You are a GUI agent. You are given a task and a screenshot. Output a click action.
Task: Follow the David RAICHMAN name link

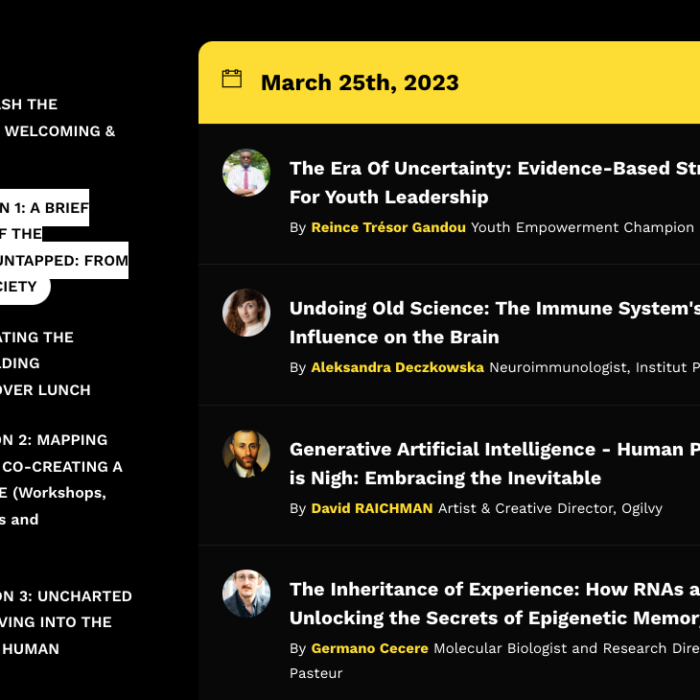(x=372, y=508)
